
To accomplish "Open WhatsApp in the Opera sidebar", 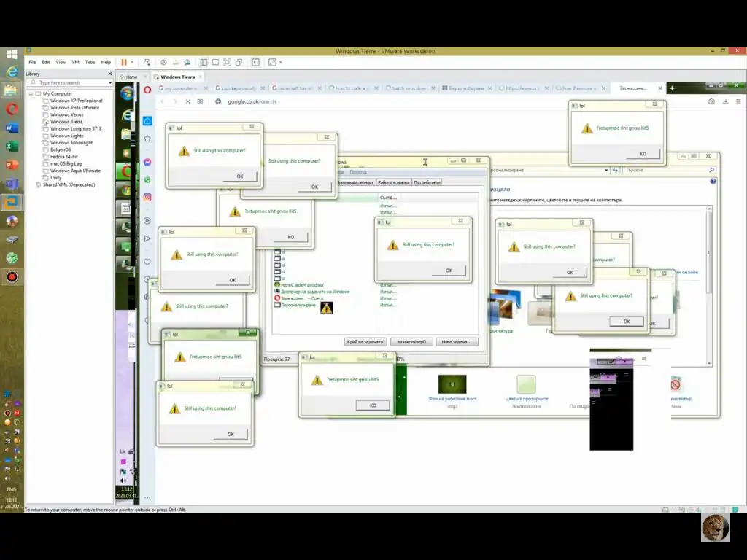I will click(x=147, y=180).
